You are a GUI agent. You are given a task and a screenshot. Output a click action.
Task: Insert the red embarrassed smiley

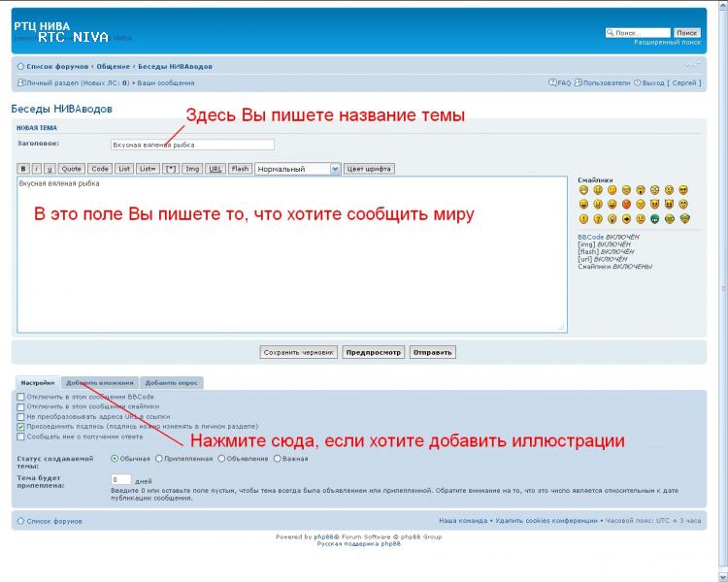point(626,205)
